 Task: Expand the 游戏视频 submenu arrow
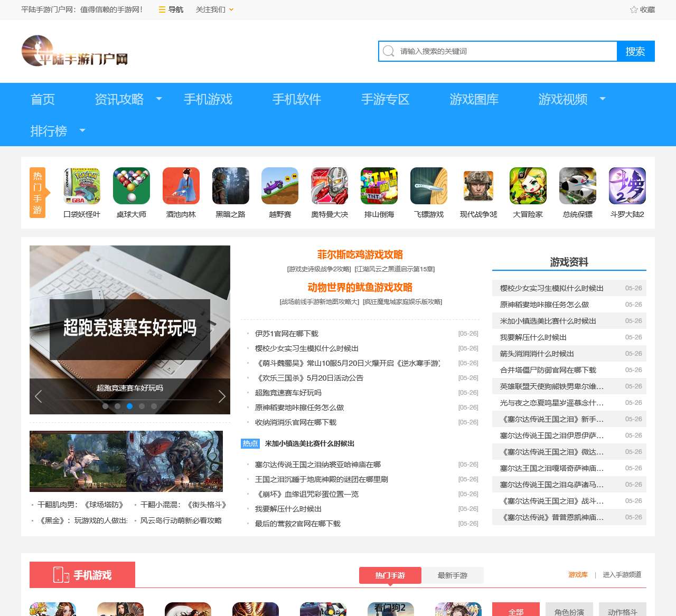click(x=603, y=99)
